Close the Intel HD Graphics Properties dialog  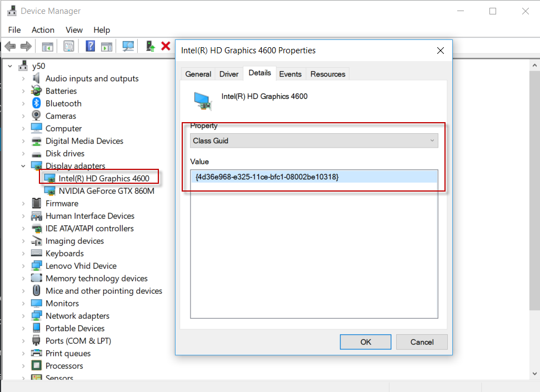[441, 51]
